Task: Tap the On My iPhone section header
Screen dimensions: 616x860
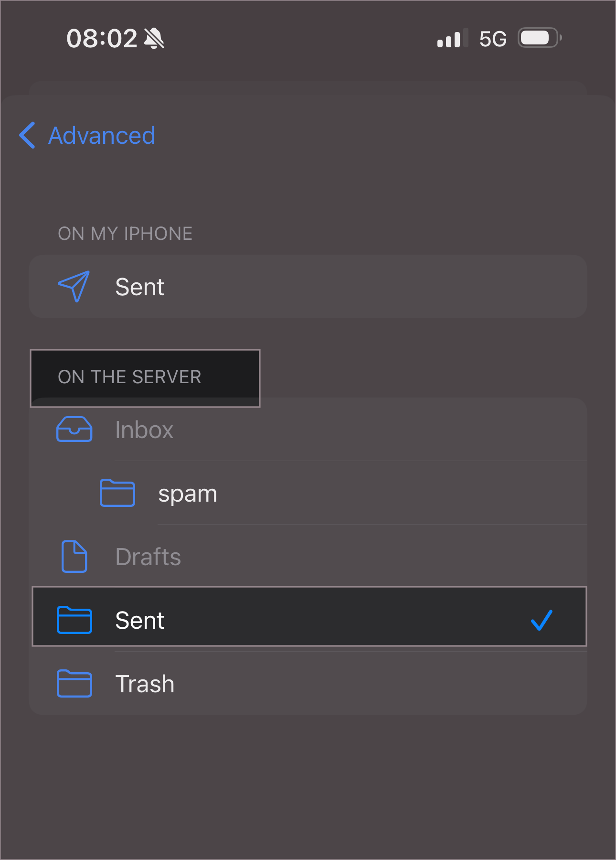Action: 125,234
